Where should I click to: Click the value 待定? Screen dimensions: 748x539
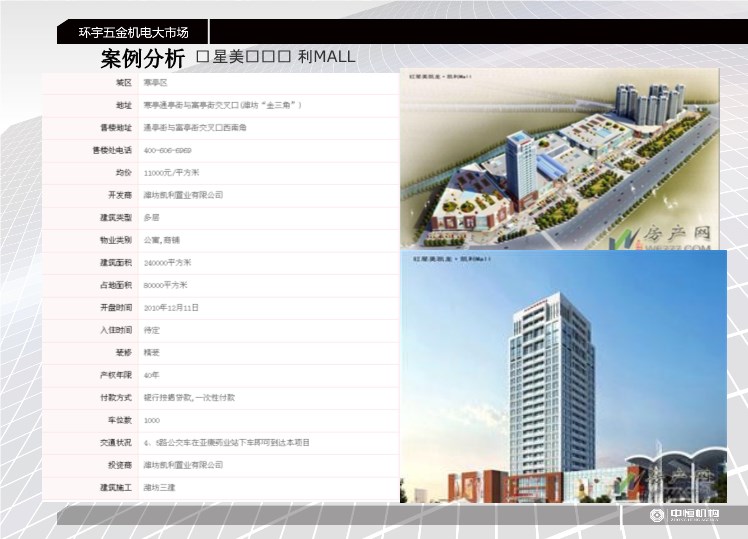[x=152, y=330]
